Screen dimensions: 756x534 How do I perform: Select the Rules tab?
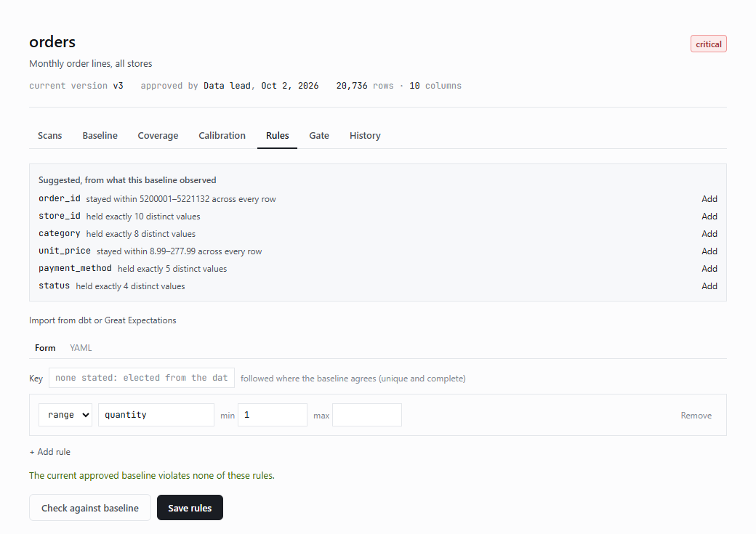pyautogui.click(x=277, y=135)
